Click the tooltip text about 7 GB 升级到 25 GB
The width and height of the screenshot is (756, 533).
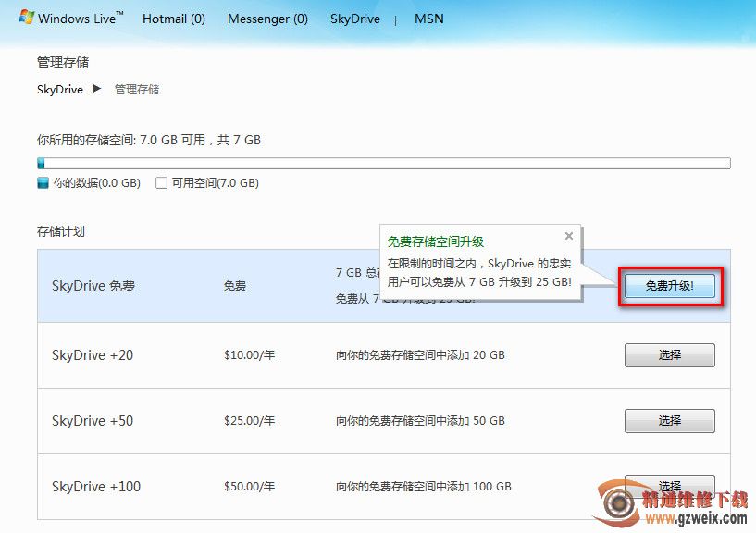point(479,273)
